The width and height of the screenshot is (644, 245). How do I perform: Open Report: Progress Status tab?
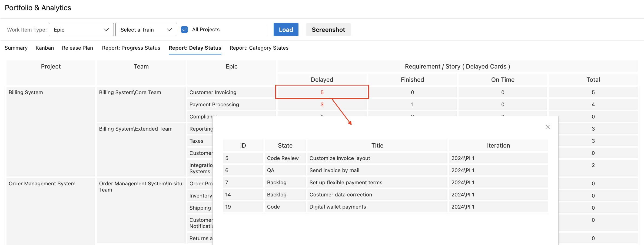(131, 48)
